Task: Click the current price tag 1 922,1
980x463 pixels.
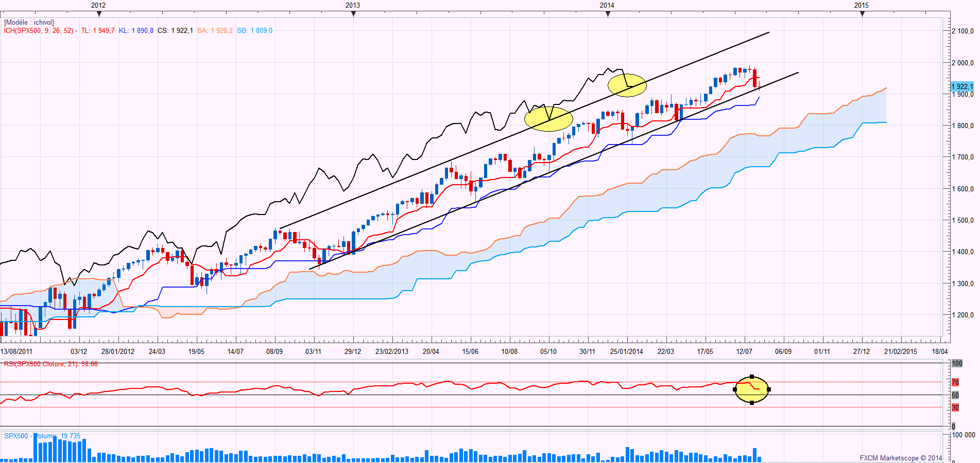Action: click(x=962, y=86)
